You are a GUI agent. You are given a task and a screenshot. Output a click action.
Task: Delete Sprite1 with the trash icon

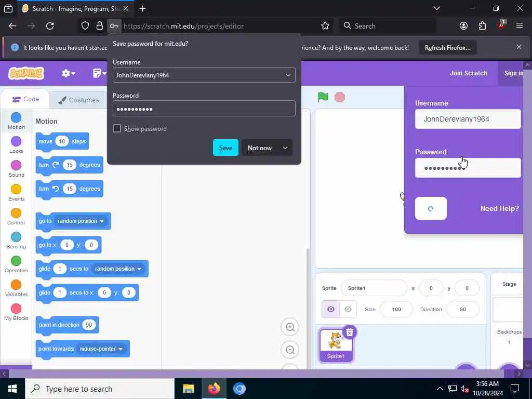point(350,332)
